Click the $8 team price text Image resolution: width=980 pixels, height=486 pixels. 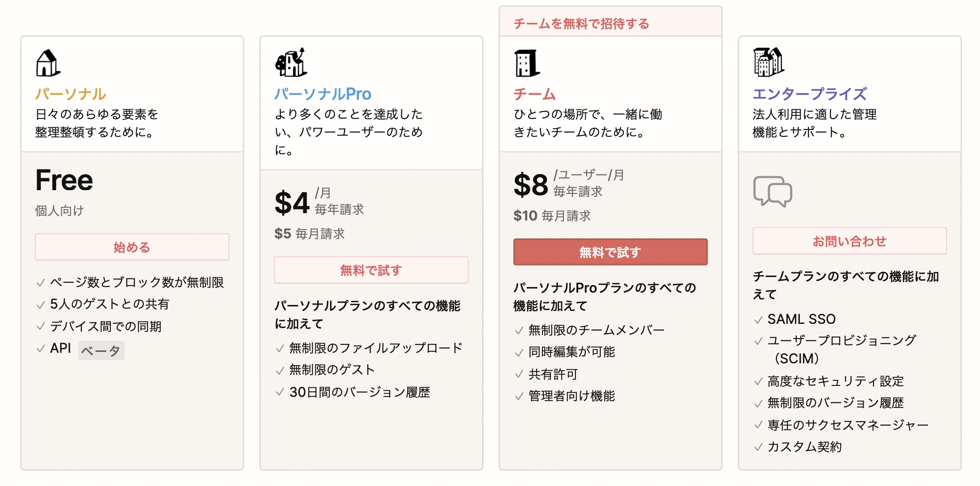click(531, 185)
